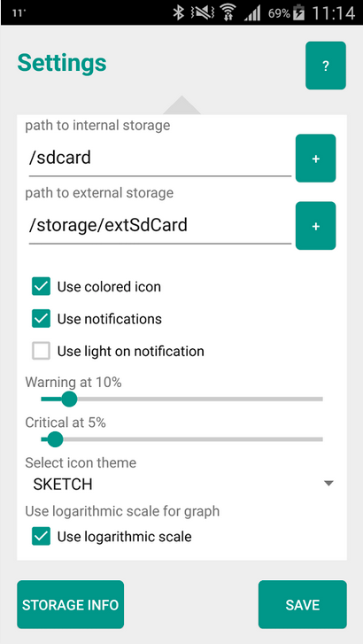Disable the Use notifications checkbox
363x644 pixels.
(x=41, y=319)
